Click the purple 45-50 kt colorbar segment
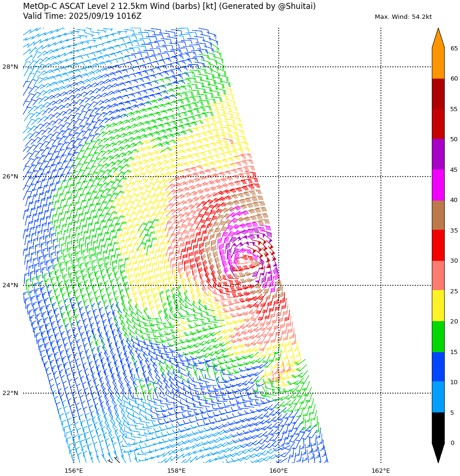Image resolution: width=460 pixels, height=476 pixels. [x=438, y=154]
